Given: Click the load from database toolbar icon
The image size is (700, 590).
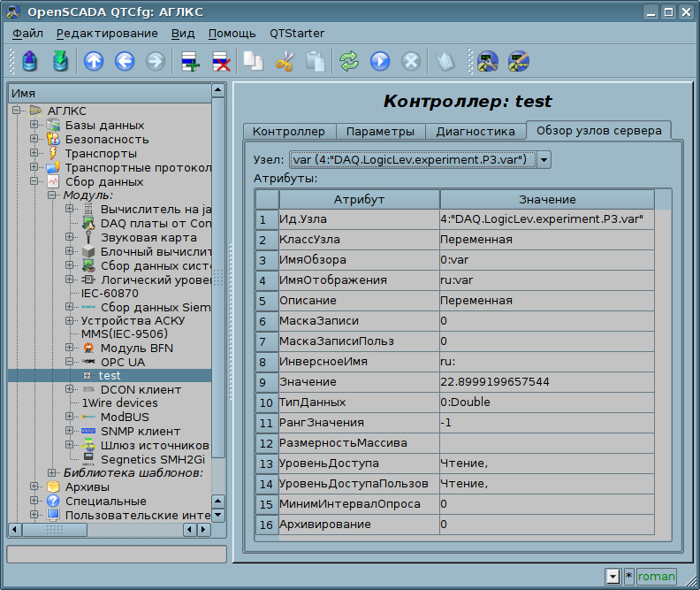Looking at the screenshot, I should [x=30, y=61].
